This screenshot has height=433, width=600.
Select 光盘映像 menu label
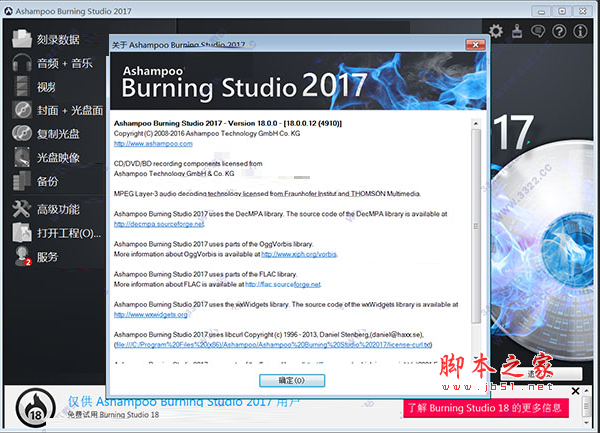(58, 158)
